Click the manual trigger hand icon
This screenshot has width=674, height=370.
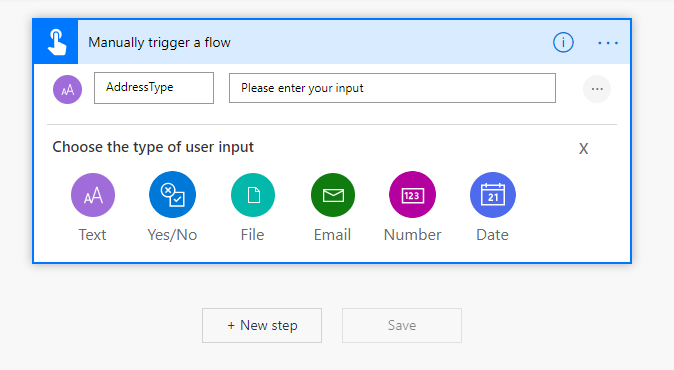pos(56,42)
